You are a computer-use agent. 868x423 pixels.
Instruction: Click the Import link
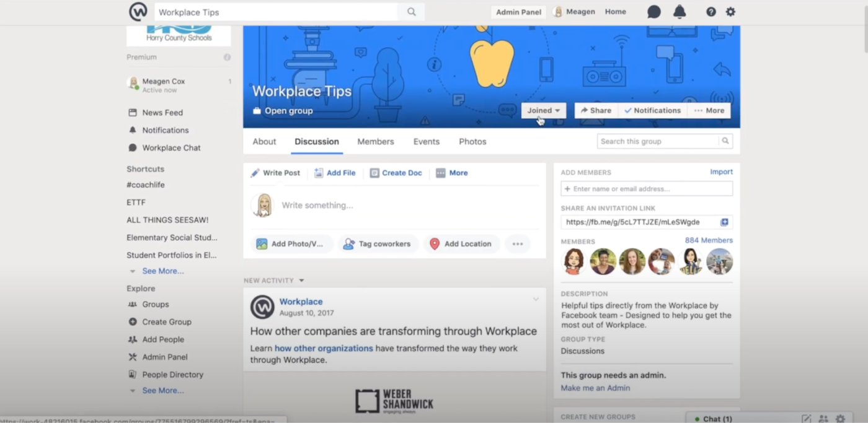(x=721, y=172)
